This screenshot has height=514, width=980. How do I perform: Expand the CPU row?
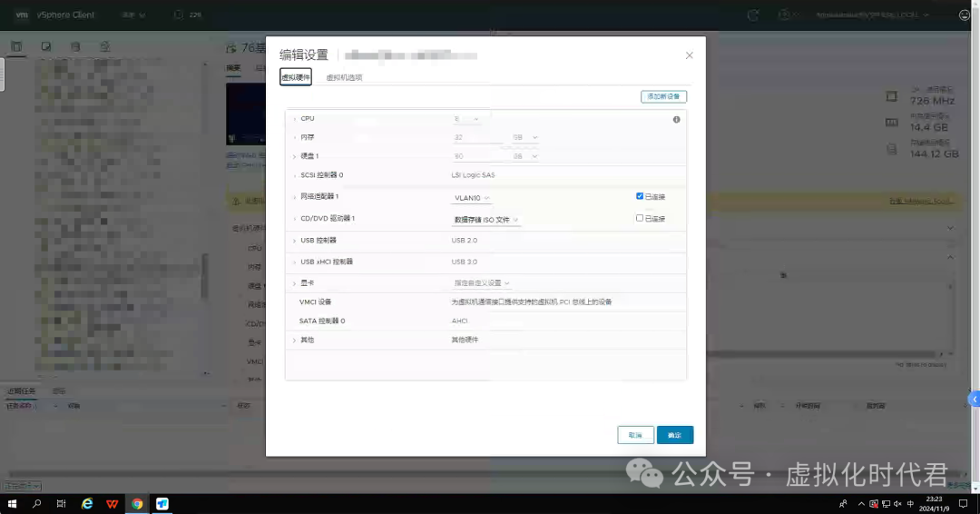(x=294, y=119)
